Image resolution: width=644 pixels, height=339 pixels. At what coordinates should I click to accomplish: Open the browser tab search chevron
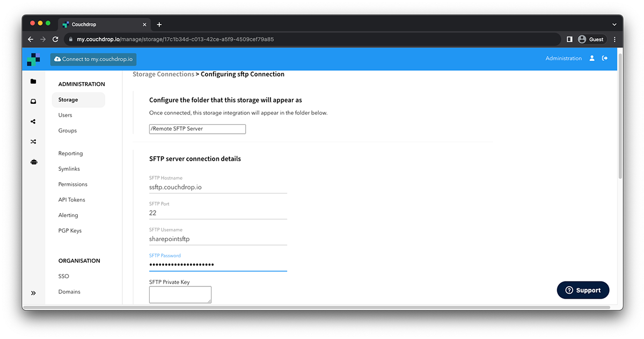click(x=614, y=24)
